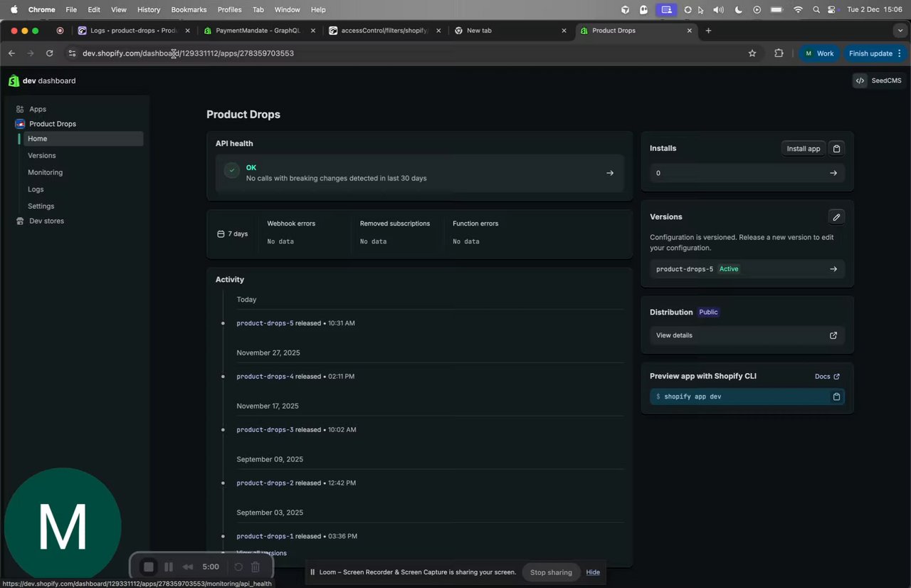Click the Apps icon in sidebar
This screenshot has height=588, width=911.
coord(20,109)
